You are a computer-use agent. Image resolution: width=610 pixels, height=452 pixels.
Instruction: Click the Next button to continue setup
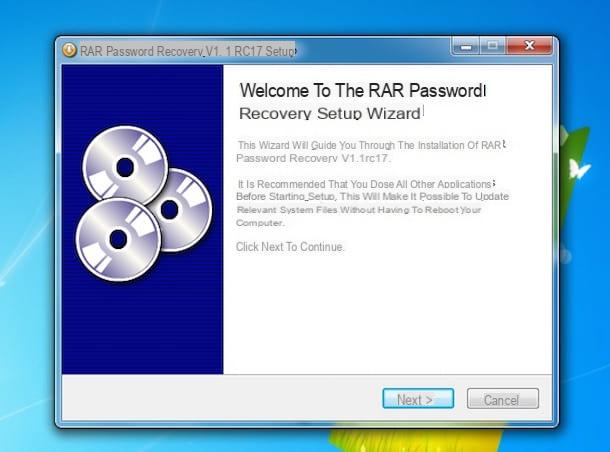click(x=418, y=399)
